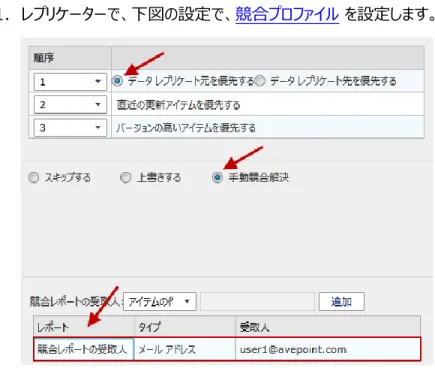Click the タイプ column header
The image size is (435, 368).
tap(185, 327)
